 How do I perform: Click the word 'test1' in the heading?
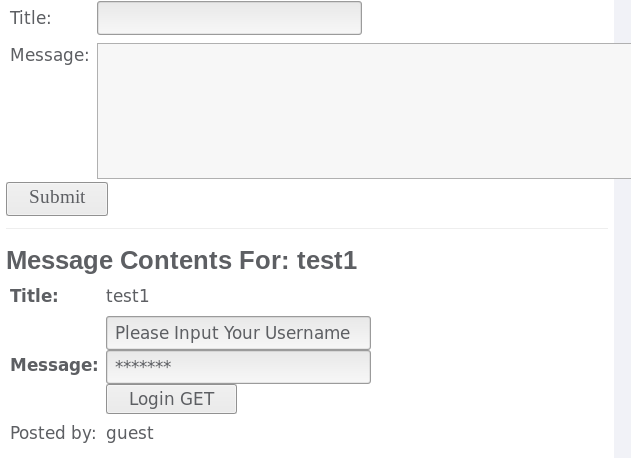pyautogui.click(x=327, y=260)
